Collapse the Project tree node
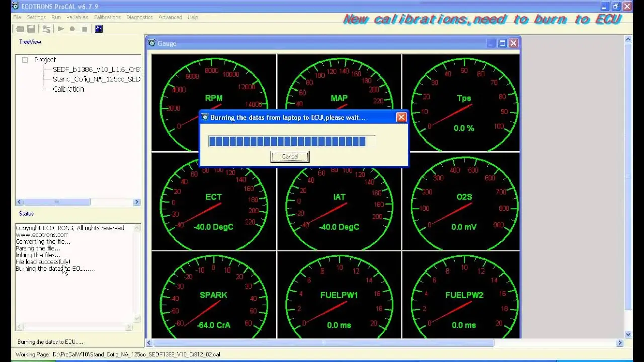 (x=25, y=60)
